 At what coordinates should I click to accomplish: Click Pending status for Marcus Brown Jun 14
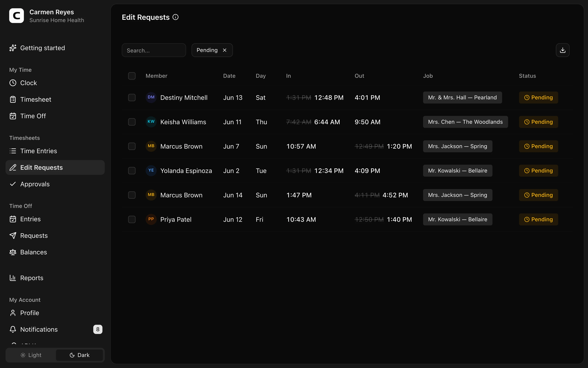tap(538, 195)
